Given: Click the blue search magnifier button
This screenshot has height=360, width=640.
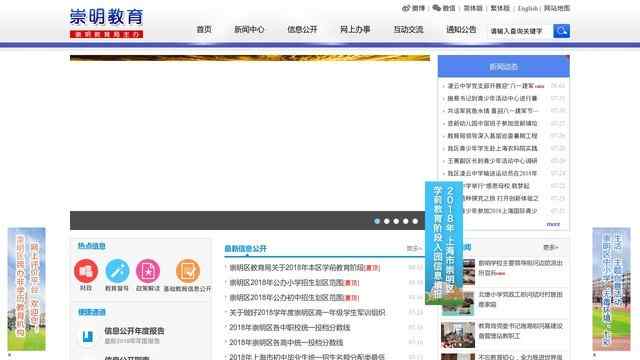Looking at the screenshot, I should point(561,31).
